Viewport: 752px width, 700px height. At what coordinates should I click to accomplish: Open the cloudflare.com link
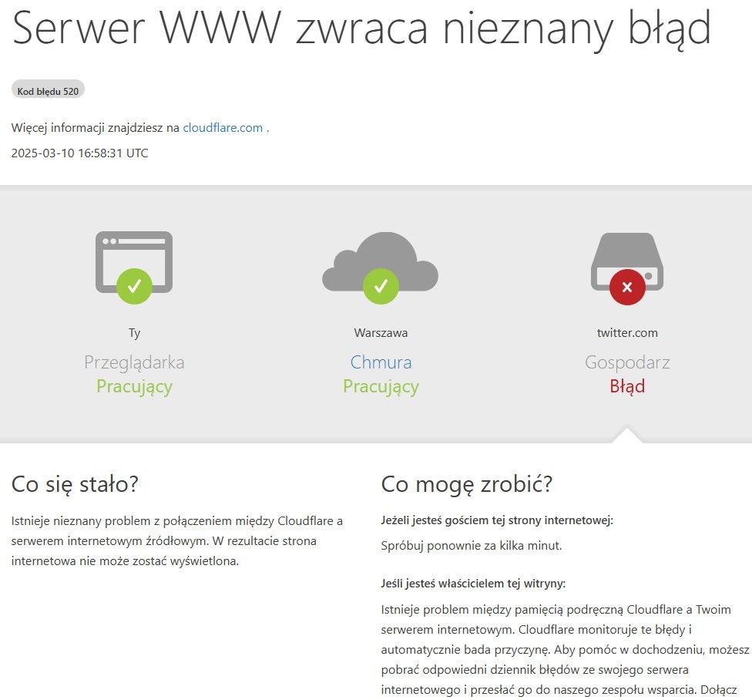[223, 128]
